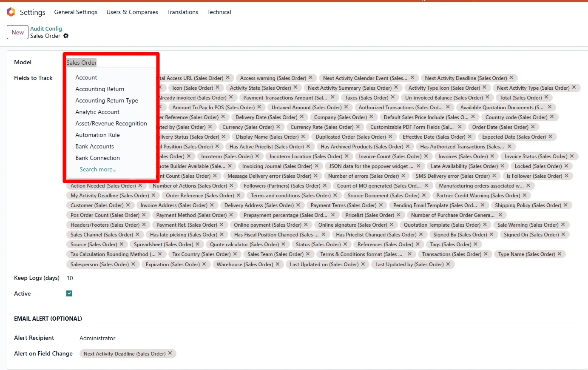588x370 pixels.
Task: Remove the Company (Sales Order) tag
Action: [371, 117]
